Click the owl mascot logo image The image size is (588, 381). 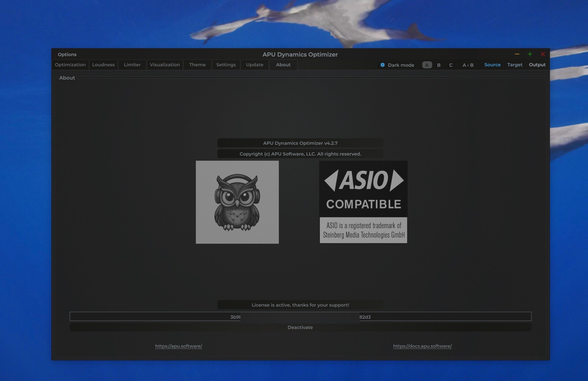[x=237, y=202]
